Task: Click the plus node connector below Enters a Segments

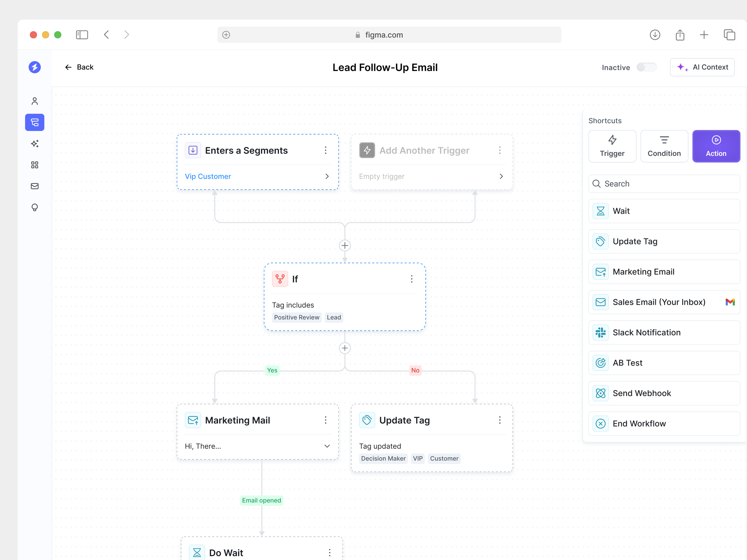Action: coord(344,245)
